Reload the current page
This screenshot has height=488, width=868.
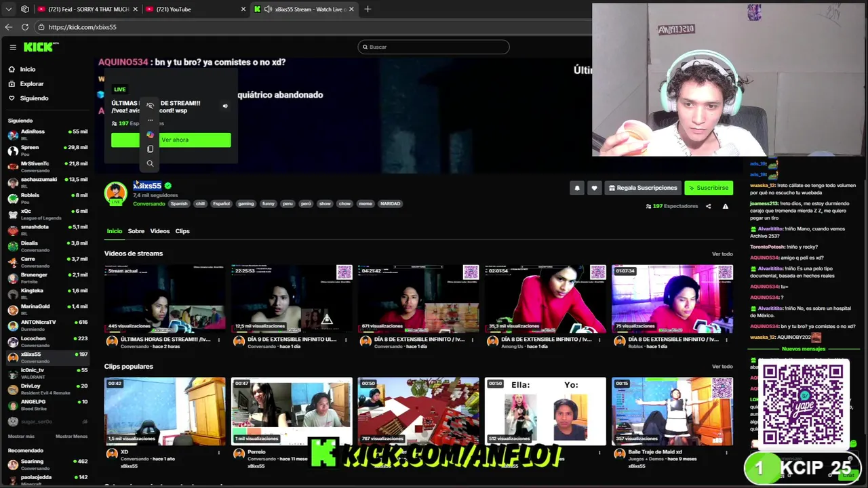click(25, 27)
